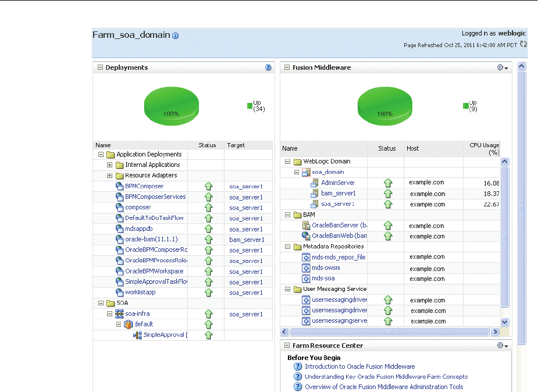
Task: Click the default partition cube icon
Action: (129, 324)
